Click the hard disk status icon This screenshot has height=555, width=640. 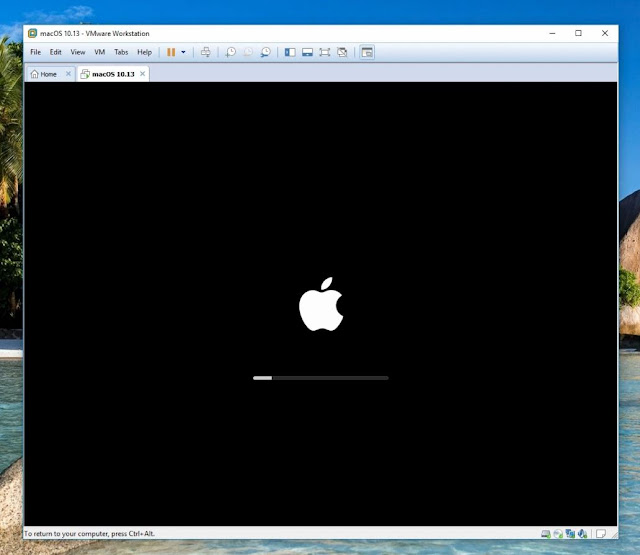(x=546, y=534)
